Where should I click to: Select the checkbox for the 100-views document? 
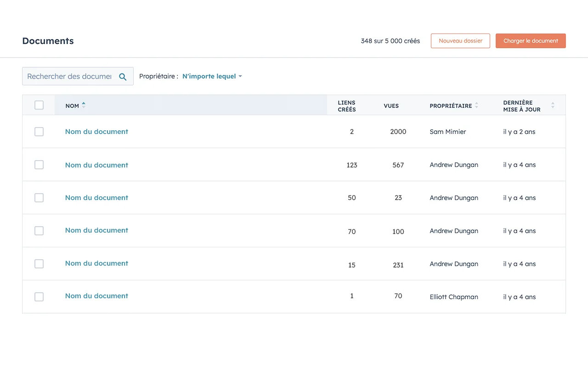tap(39, 231)
